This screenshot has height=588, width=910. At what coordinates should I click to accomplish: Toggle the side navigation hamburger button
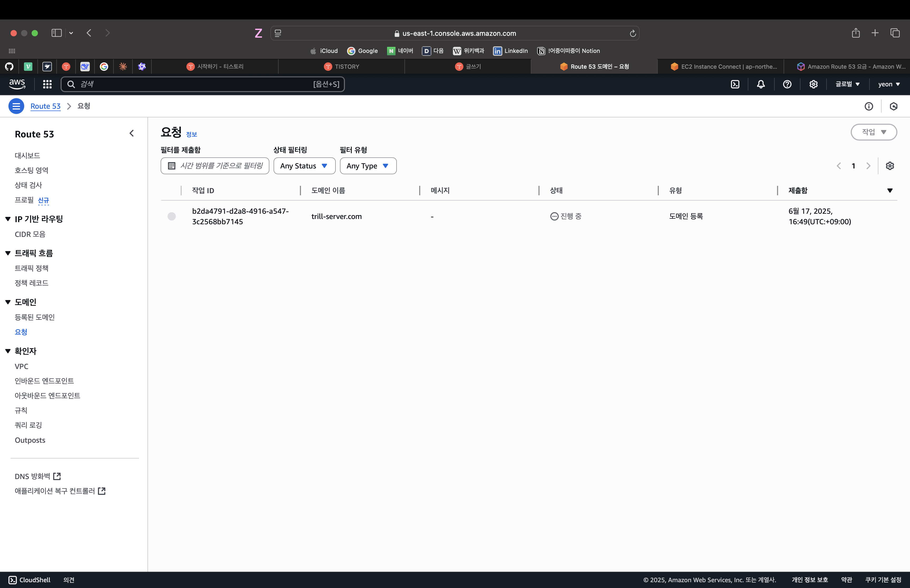tap(16, 106)
